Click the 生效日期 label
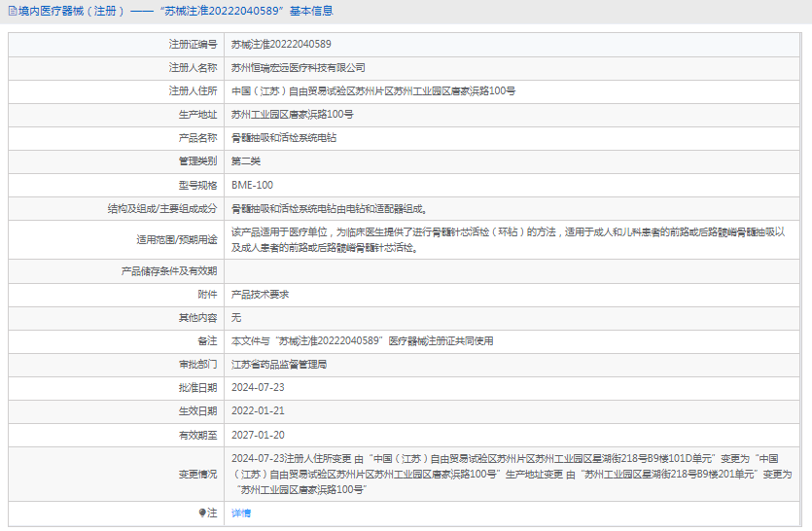Image resolution: width=812 pixels, height=531 pixels. [197, 411]
